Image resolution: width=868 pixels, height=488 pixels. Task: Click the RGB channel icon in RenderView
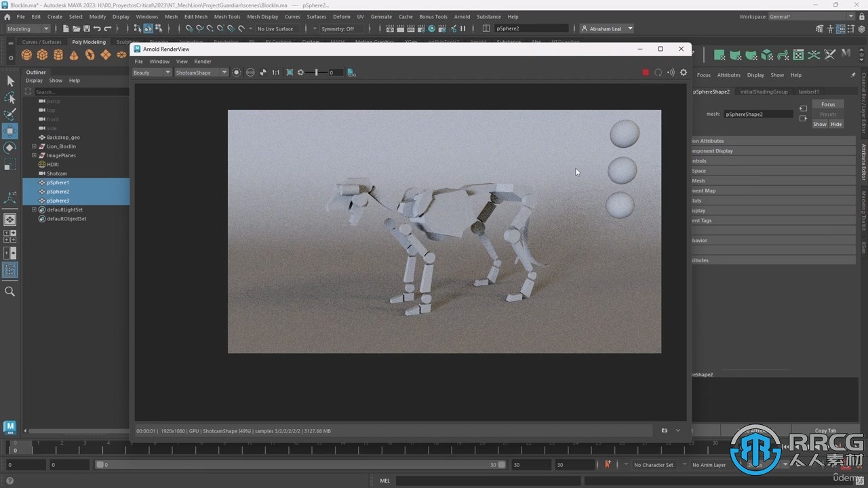(250, 73)
